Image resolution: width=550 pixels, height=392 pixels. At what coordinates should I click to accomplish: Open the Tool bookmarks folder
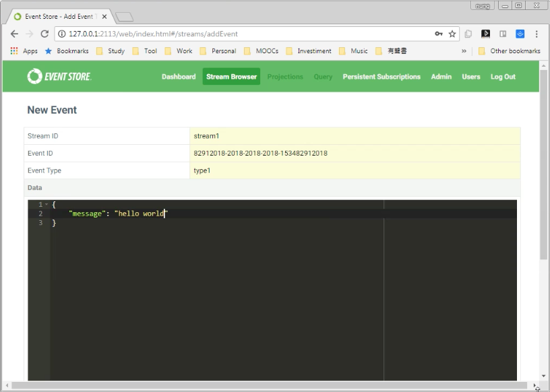pos(144,51)
